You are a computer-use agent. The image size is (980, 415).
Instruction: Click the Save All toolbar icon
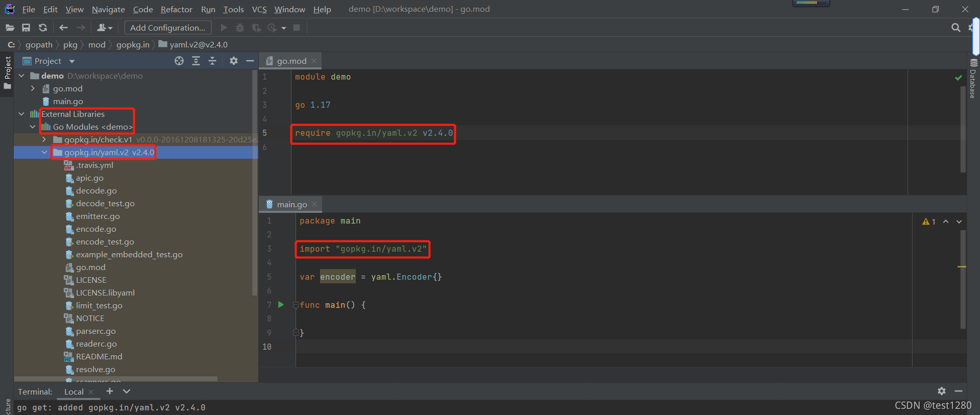[x=26, y=28]
